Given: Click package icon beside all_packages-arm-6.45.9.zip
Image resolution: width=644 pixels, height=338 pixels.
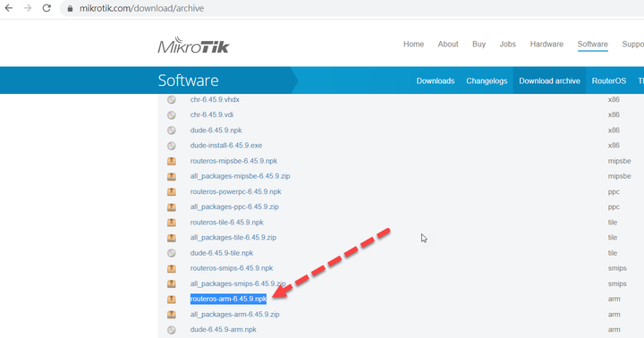Looking at the screenshot, I should click(171, 315).
